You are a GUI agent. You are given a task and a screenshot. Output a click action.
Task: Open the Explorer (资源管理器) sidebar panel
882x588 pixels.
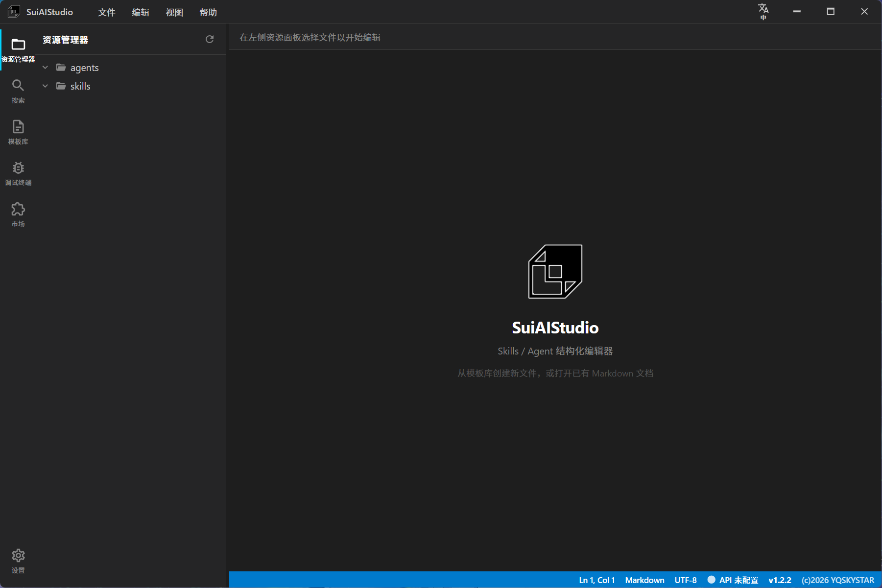pos(18,50)
